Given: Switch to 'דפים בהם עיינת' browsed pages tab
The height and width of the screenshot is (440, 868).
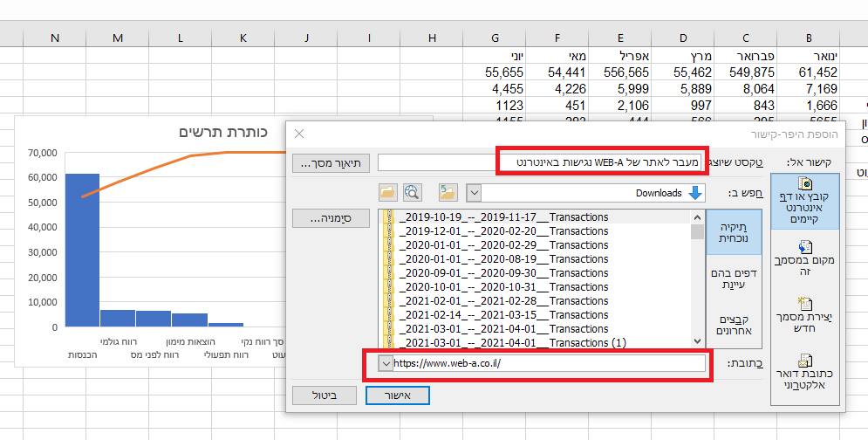Looking at the screenshot, I should (x=734, y=278).
